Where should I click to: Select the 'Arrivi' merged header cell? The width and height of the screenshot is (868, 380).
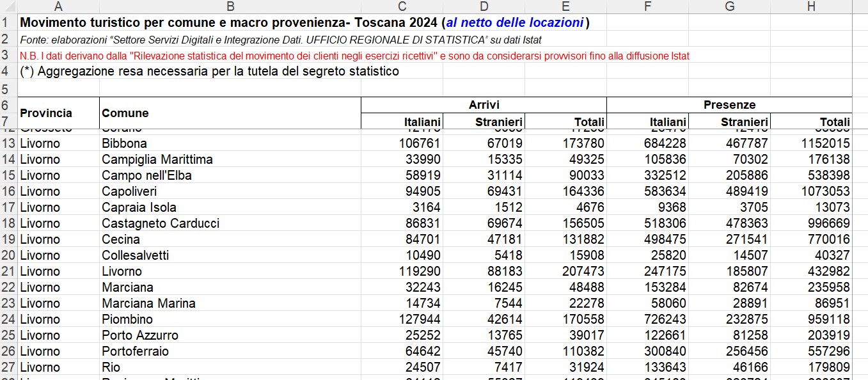pos(484,104)
